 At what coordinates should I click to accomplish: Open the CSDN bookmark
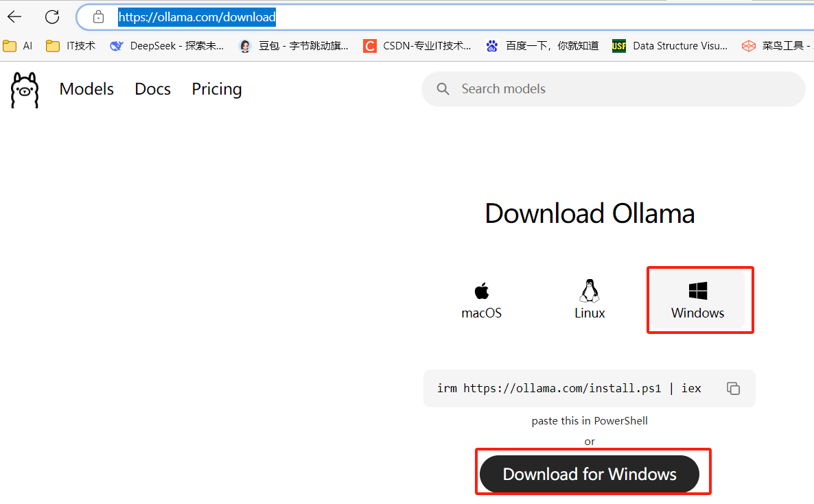417,46
